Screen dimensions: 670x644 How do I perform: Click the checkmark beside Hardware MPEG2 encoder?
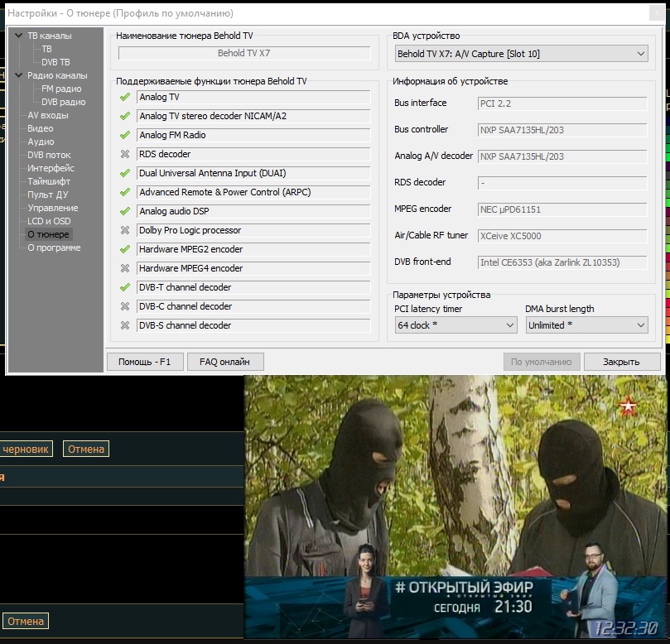point(125,249)
